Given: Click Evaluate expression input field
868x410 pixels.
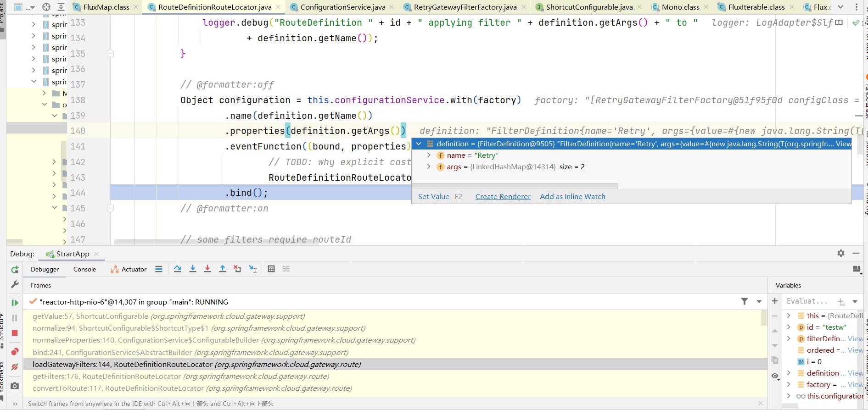Looking at the screenshot, I should pos(809,301).
